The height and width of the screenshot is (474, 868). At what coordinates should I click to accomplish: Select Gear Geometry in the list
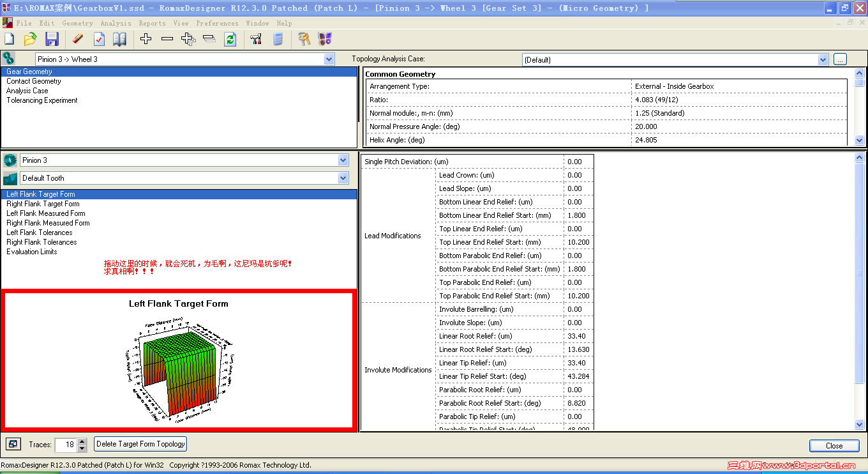click(x=179, y=72)
